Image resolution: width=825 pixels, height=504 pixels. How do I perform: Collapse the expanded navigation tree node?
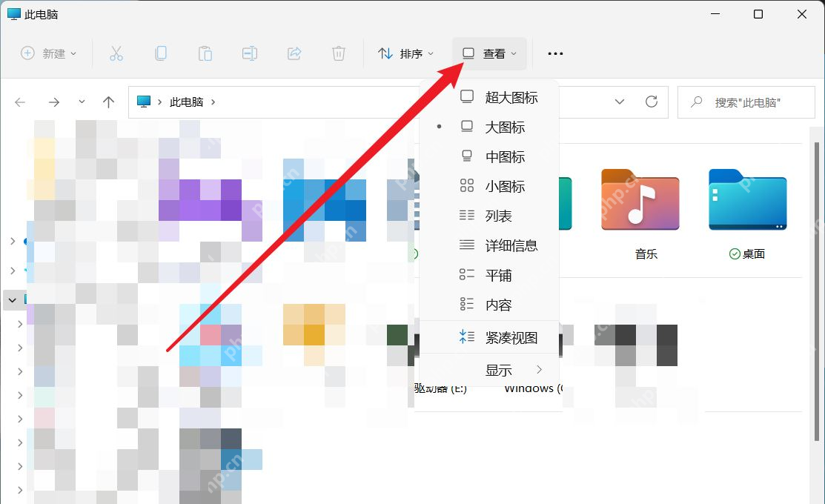coord(12,300)
